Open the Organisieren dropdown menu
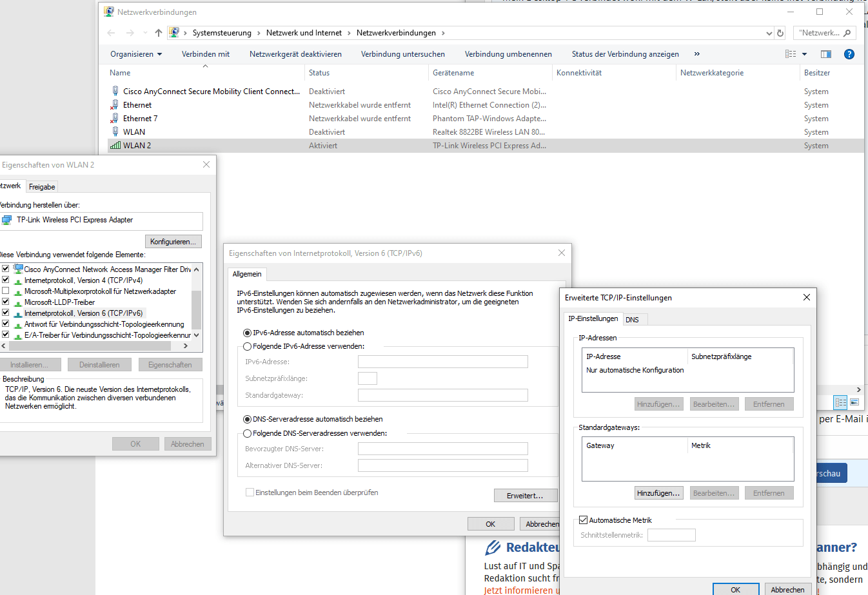The width and height of the screenshot is (868, 595). click(x=136, y=54)
